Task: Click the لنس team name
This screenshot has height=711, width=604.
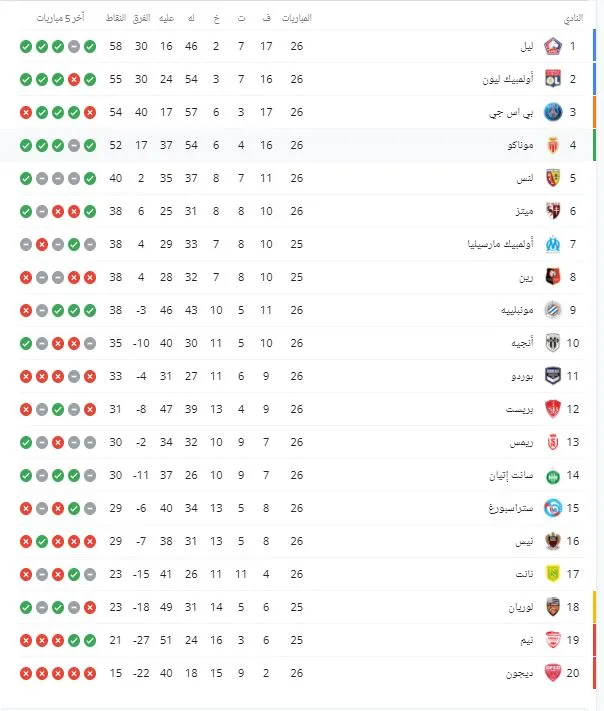Action: tap(525, 178)
